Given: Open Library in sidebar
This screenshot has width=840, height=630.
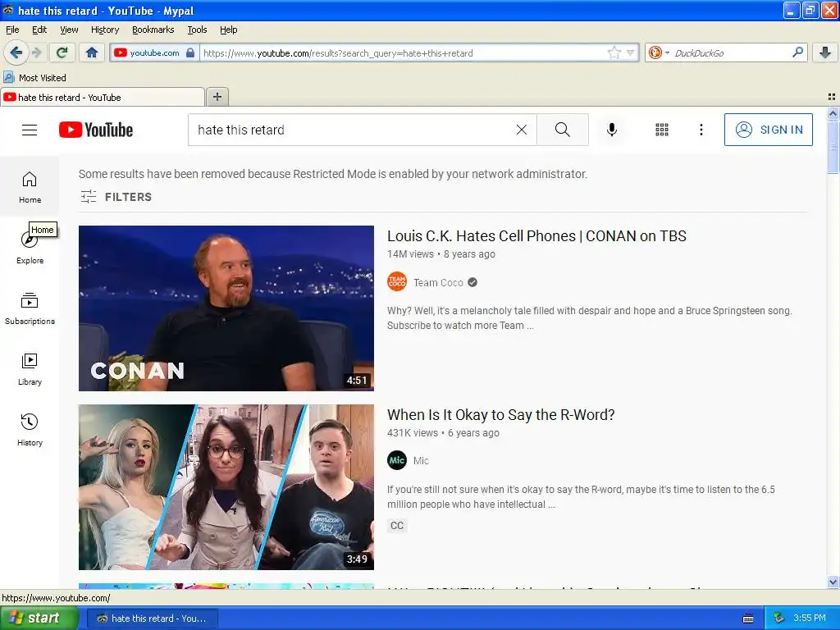Looking at the screenshot, I should [30, 369].
